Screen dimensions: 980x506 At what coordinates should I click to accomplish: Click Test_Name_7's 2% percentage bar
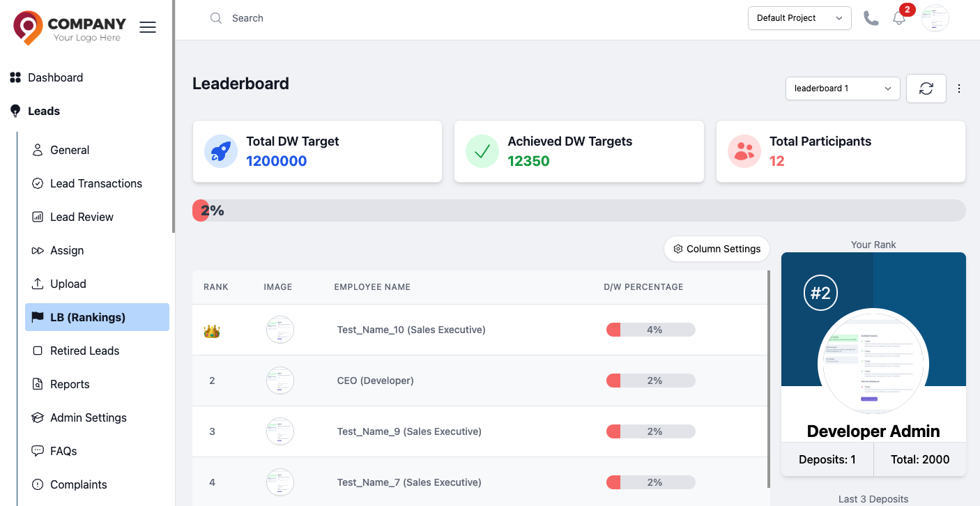click(651, 482)
